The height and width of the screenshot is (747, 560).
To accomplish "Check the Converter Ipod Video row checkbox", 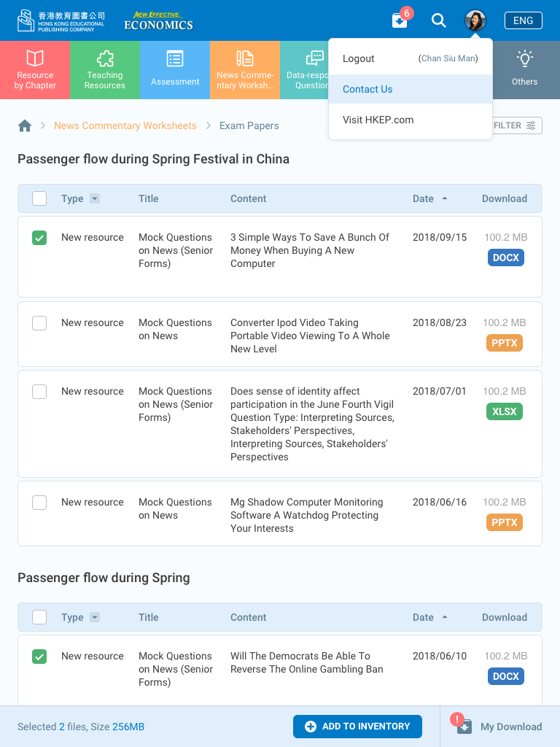I will pyautogui.click(x=39, y=323).
